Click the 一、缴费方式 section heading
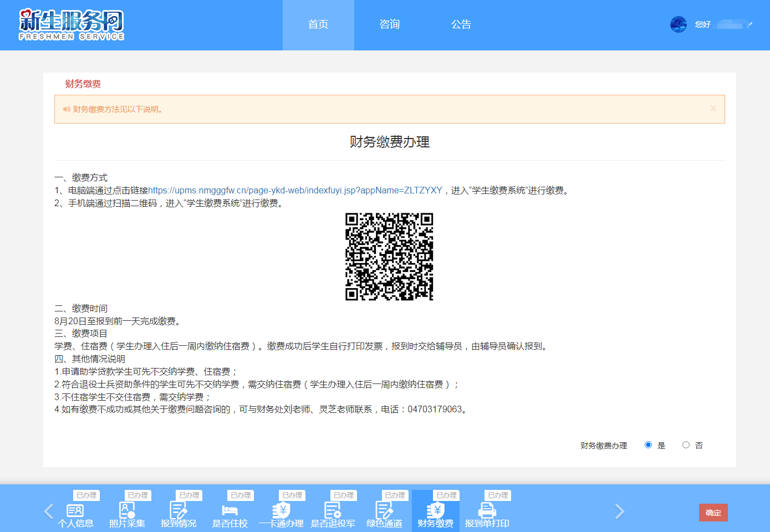This screenshot has height=532, width=770. click(x=81, y=178)
